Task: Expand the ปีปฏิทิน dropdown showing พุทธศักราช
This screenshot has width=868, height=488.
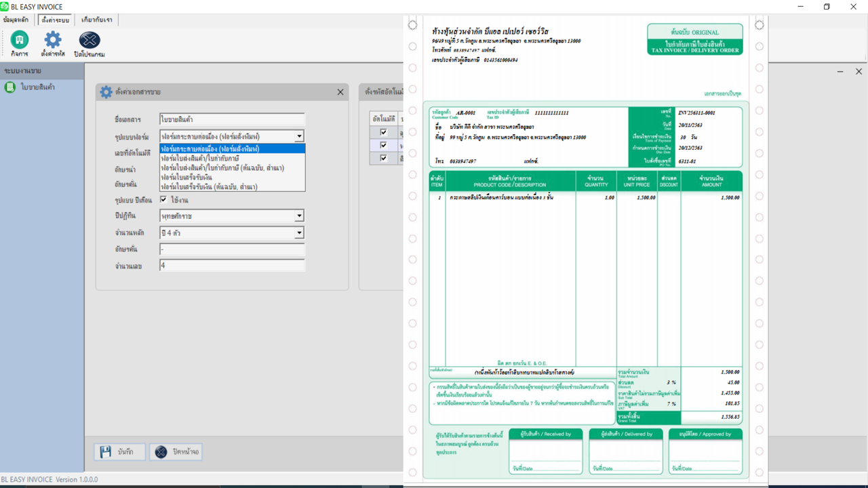Action: [299, 216]
